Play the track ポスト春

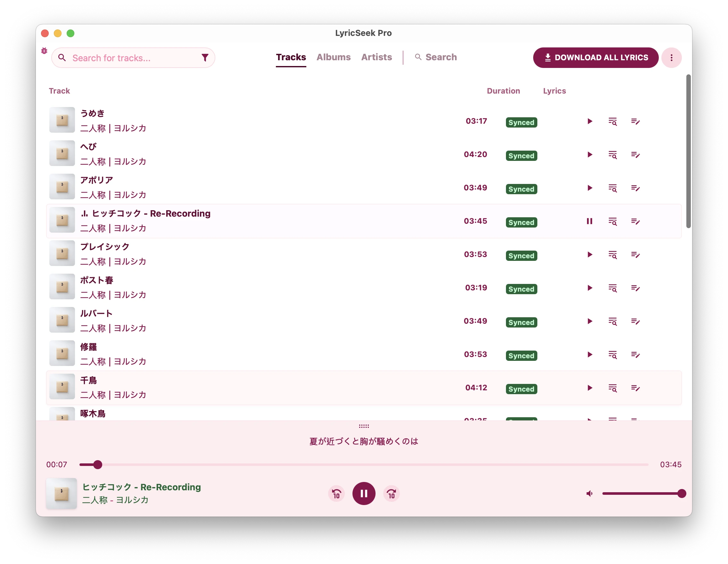(x=590, y=288)
